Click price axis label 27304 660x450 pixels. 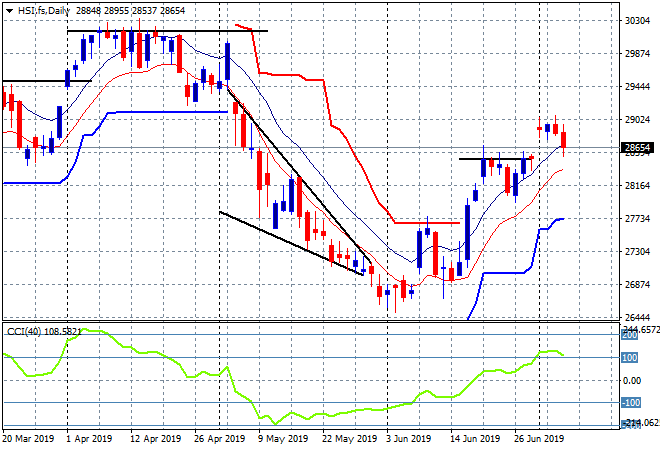coord(637,252)
